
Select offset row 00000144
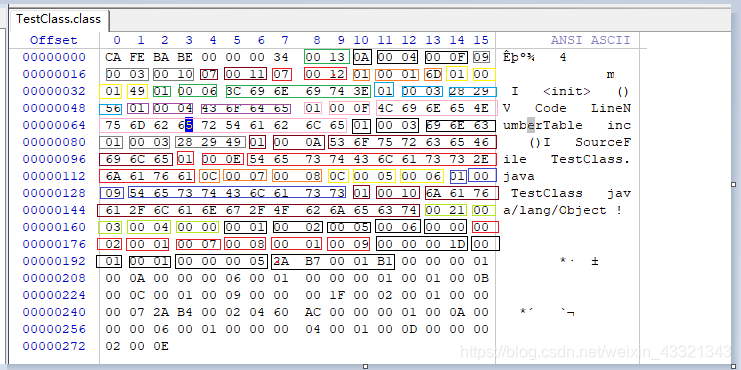(x=54, y=210)
